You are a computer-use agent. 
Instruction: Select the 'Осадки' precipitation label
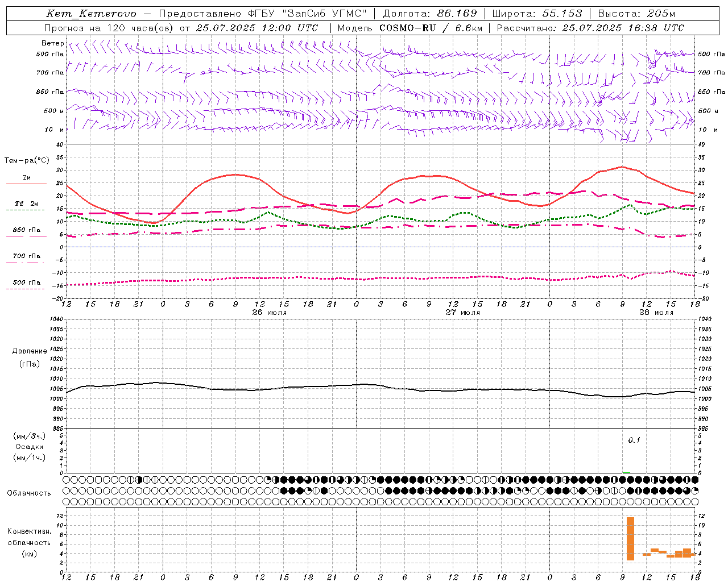point(30,447)
